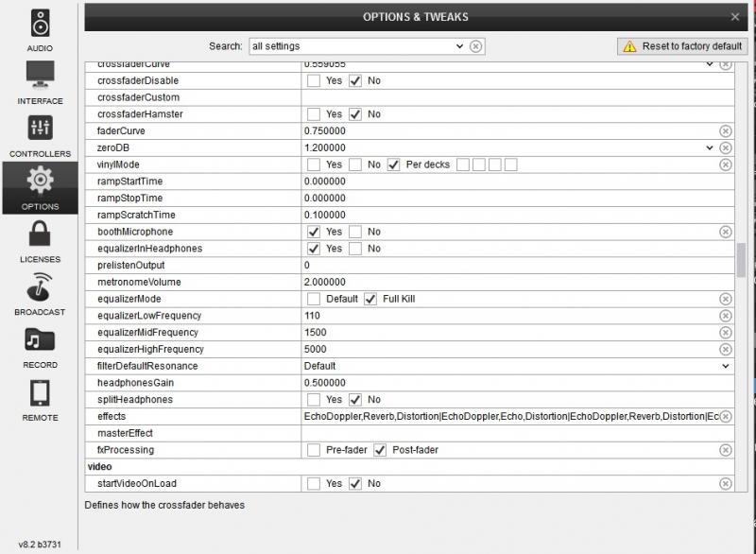The width and height of the screenshot is (756, 554).
Task: Click the vertical scrollbar thumb
Action: [741, 260]
